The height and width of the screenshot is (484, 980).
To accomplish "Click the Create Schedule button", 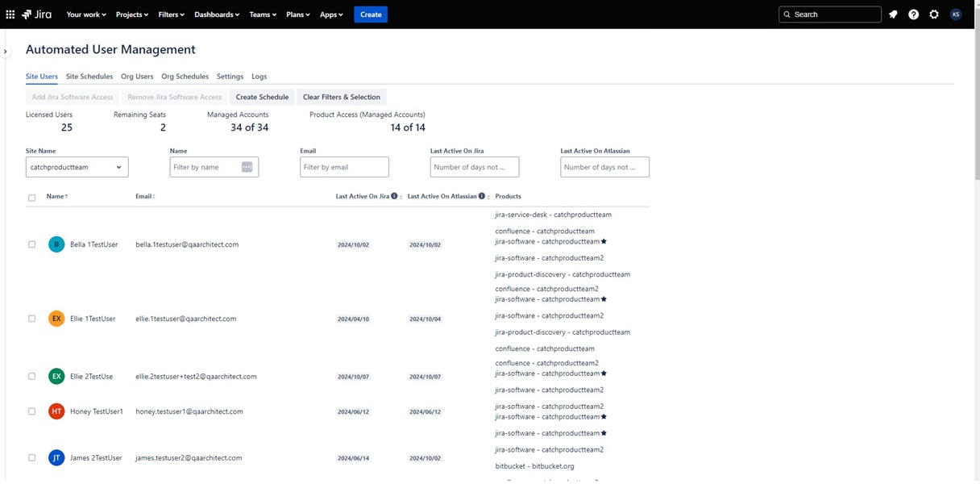I will [x=262, y=97].
